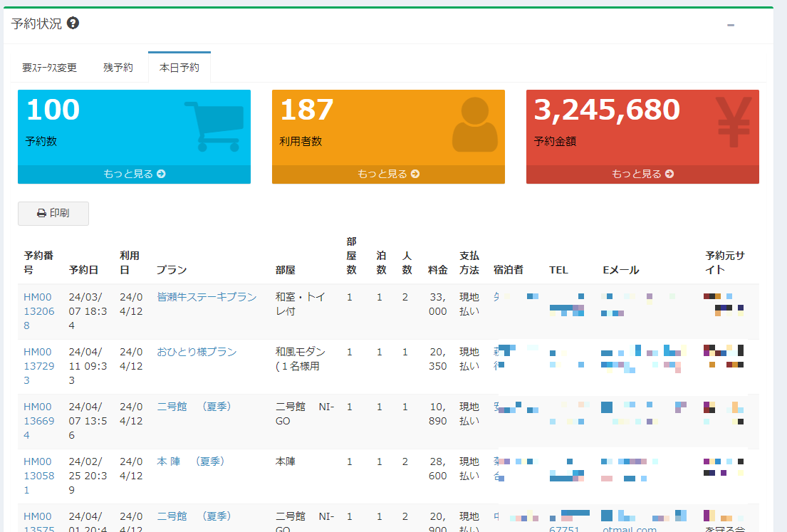Viewport: 787px width, 532px height.
Task: Click booking date 24/02/25 20:39
Action: coord(88,475)
